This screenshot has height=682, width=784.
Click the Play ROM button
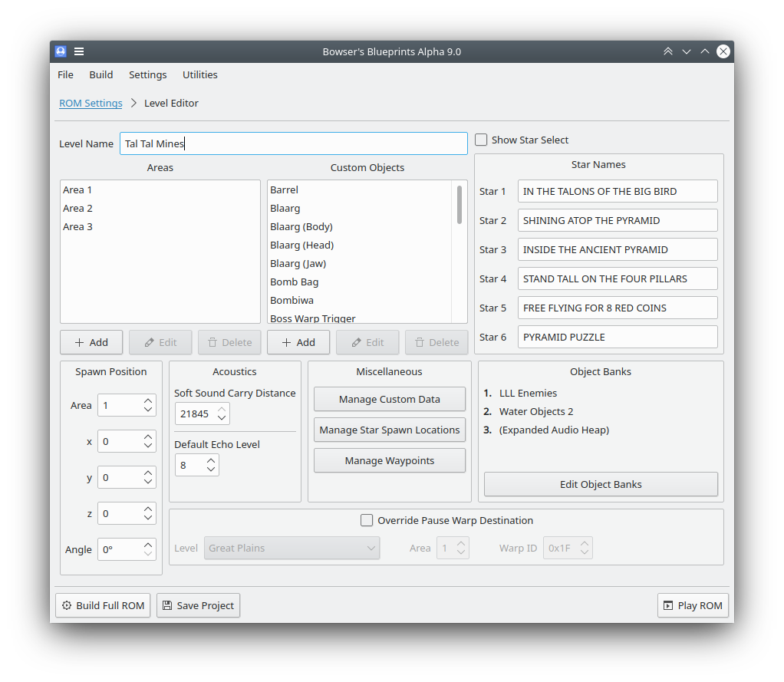693,605
